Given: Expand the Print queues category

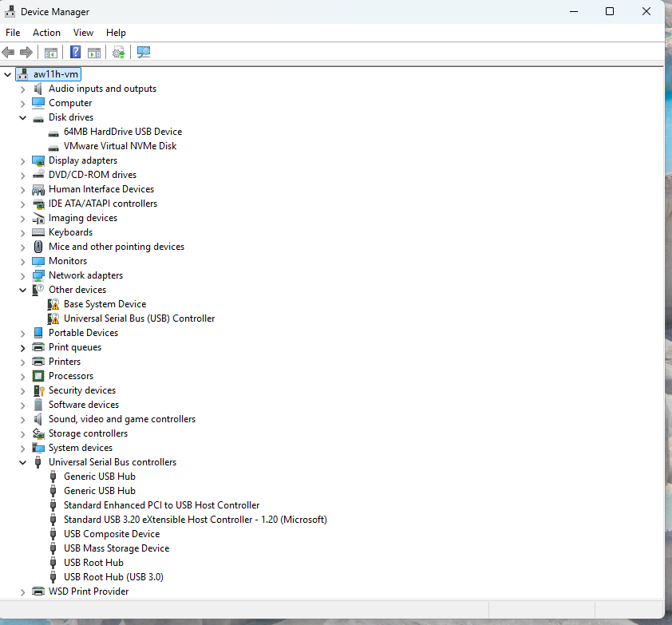Looking at the screenshot, I should pos(22,348).
